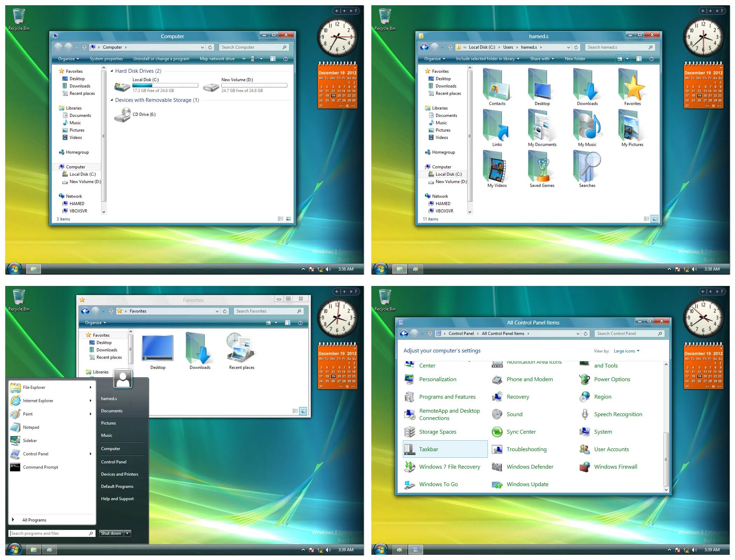Viewport: 735px width, 560px height.
Task: Click the disk usage bar for Local Disk (C:)
Action: click(164, 85)
